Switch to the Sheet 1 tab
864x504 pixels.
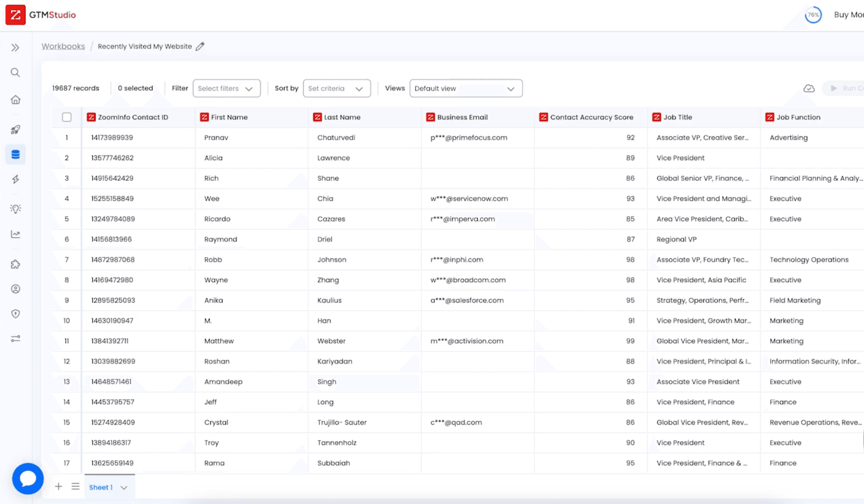tap(100, 487)
